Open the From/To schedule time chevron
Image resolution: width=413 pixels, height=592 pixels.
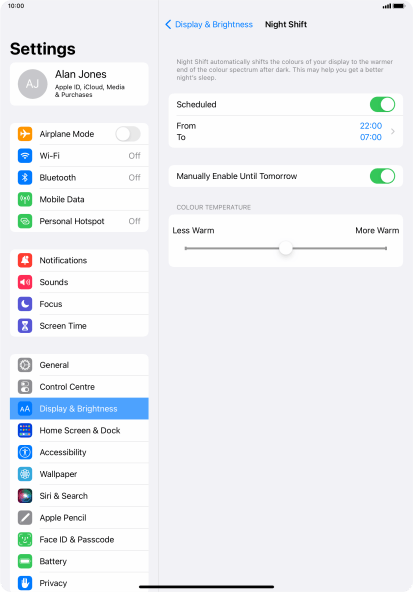[x=393, y=131]
